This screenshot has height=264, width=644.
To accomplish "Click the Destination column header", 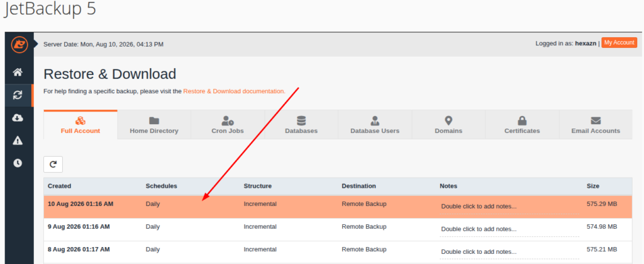I will (358, 186).
